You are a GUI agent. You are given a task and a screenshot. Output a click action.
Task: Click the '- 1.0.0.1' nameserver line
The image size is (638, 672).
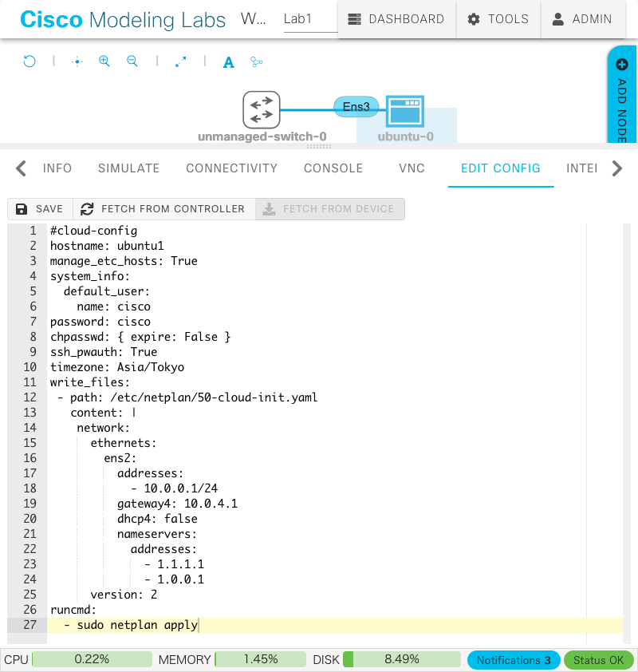coord(175,579)
